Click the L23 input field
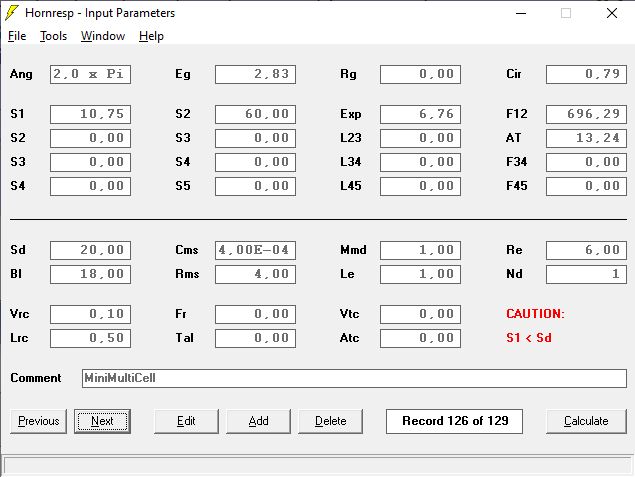 click(420, 138)
